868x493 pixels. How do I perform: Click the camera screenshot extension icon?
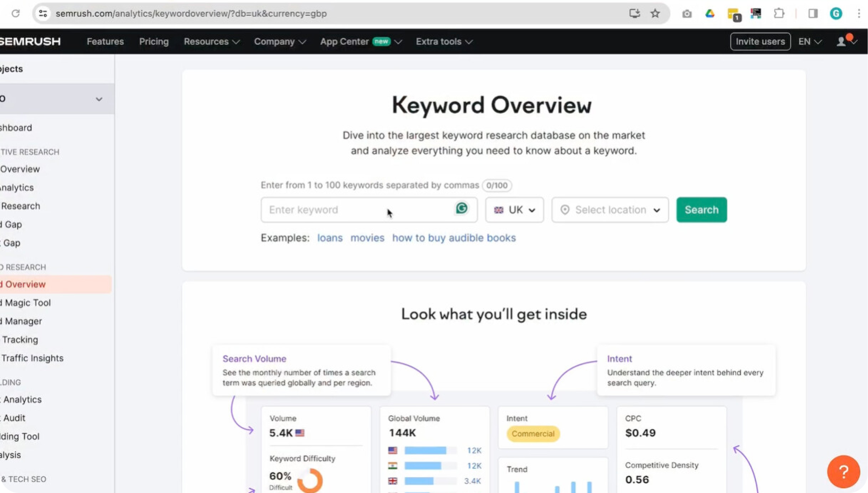pos(687,14)
